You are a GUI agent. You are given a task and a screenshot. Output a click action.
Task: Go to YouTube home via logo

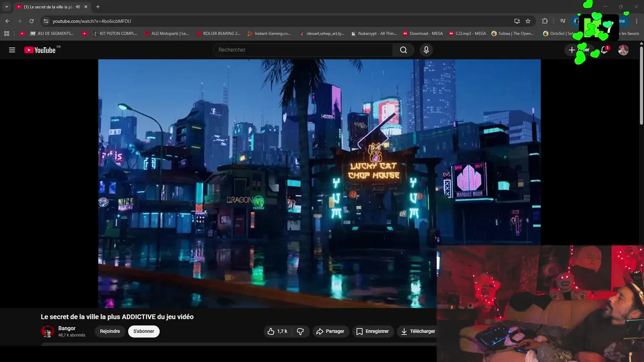(40, 50)
